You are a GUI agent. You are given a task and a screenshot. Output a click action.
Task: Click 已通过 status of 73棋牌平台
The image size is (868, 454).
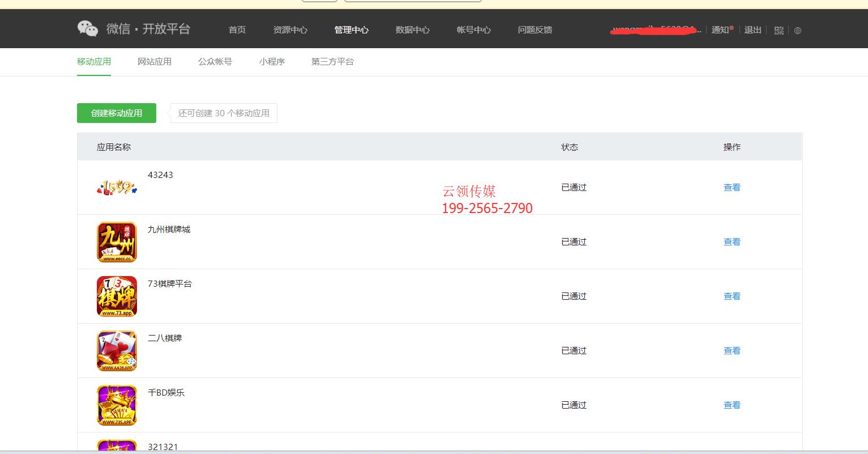pyautogui.click(x=574, y=296)
